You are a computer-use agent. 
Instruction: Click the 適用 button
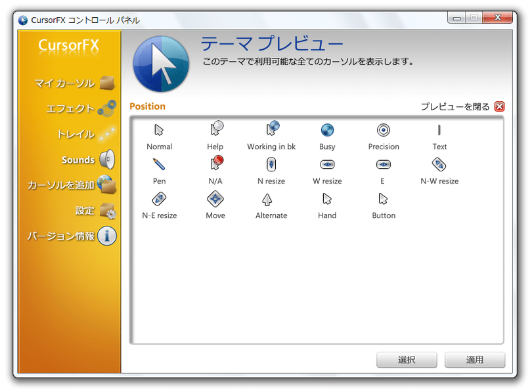coord(475,360)
